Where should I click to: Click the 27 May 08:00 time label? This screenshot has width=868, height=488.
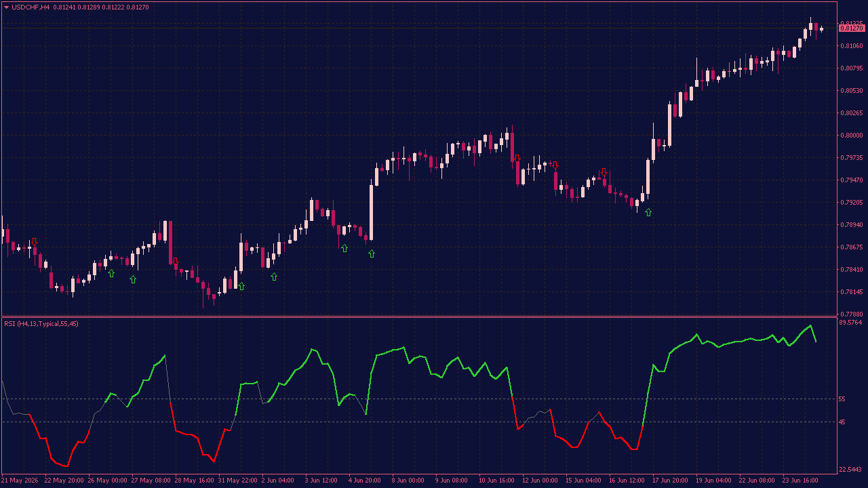(151, 481)
